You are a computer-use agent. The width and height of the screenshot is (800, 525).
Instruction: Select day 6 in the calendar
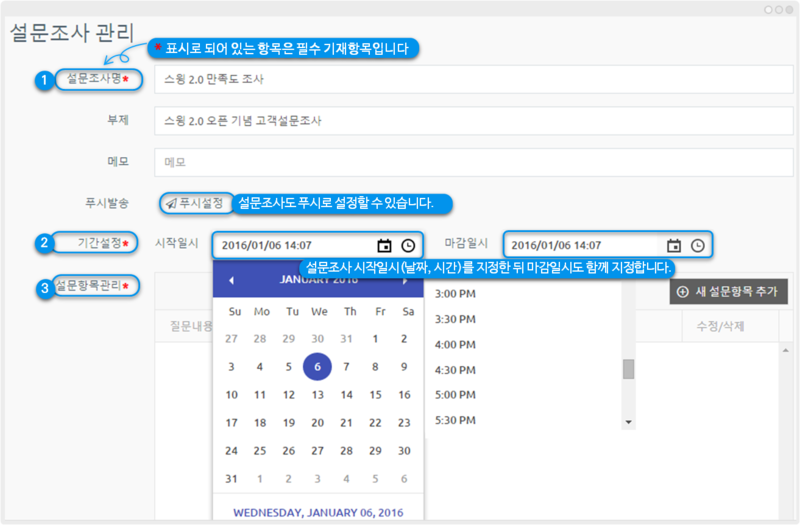[x=318, y=367]
